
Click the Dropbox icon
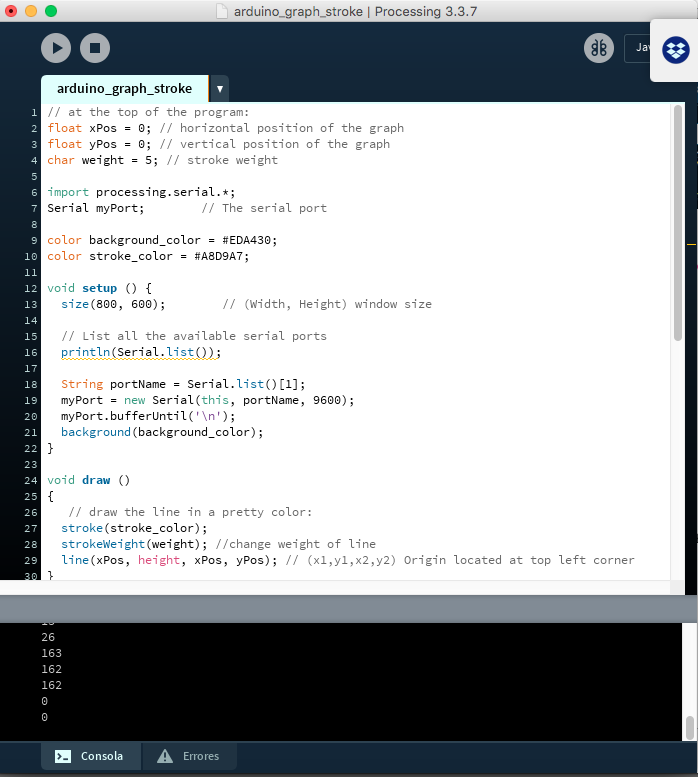(x=676, y=50)
